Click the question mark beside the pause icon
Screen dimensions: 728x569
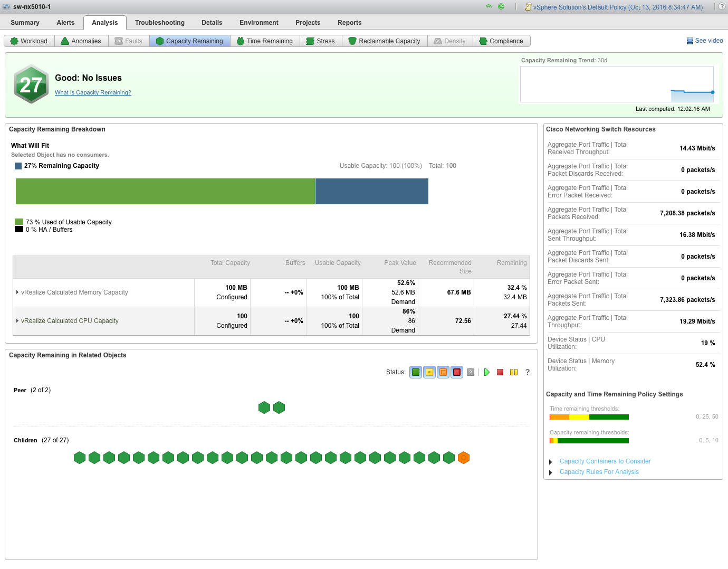click(527, 372)
